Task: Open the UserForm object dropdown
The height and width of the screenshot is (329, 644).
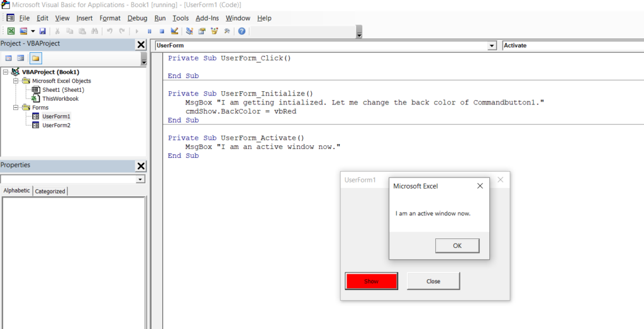Action: pos(492,45)
